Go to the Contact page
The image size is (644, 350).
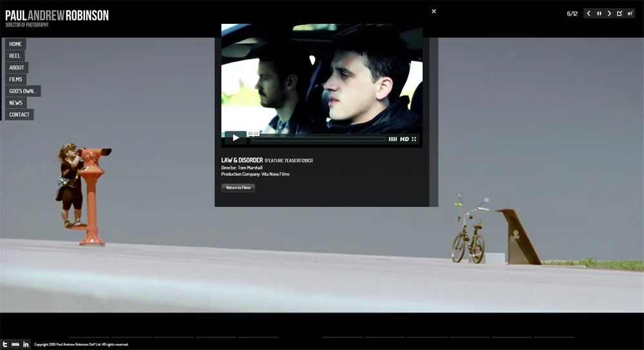[x=19, y=115]
